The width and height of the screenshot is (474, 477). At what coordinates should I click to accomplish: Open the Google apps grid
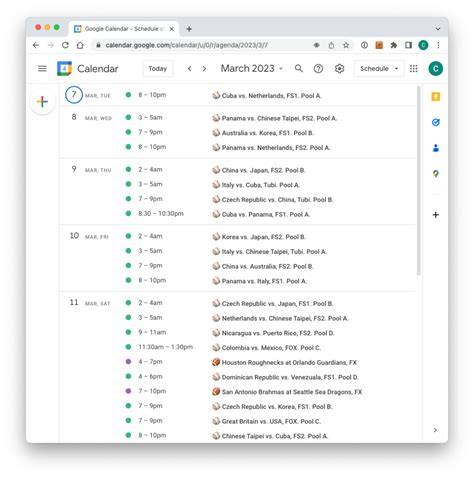(x=414, y=69)
